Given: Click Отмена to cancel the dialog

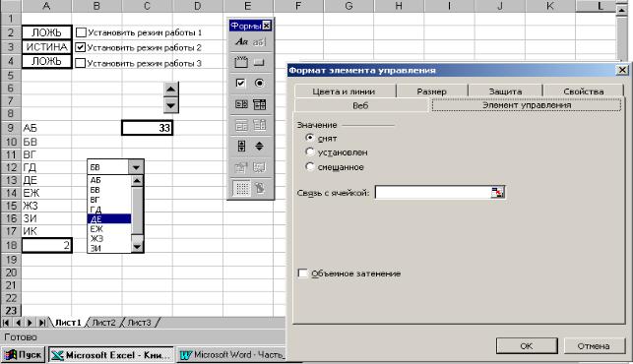Looking at the screenshot, I should pos(594,346).
